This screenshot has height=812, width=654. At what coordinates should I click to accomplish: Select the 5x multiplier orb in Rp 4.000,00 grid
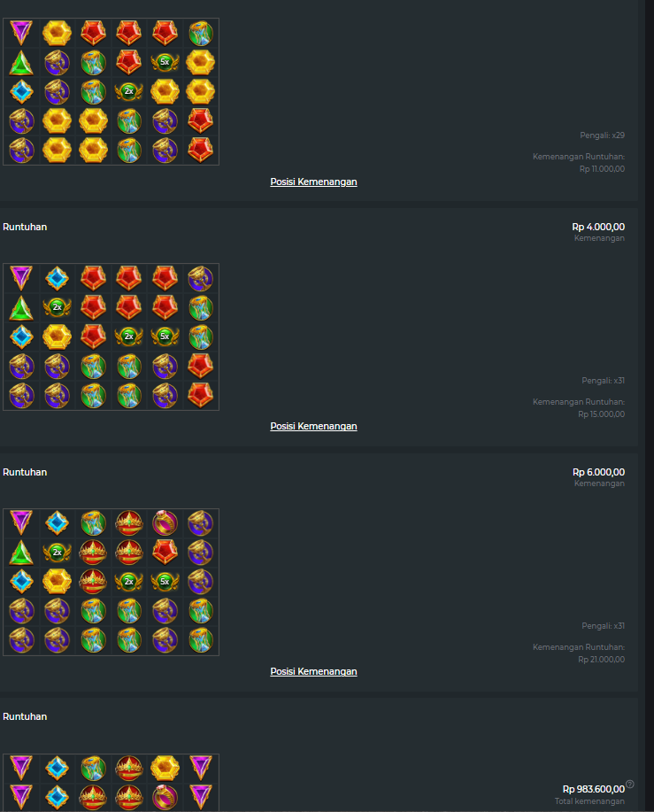click(x=165, y=336)
